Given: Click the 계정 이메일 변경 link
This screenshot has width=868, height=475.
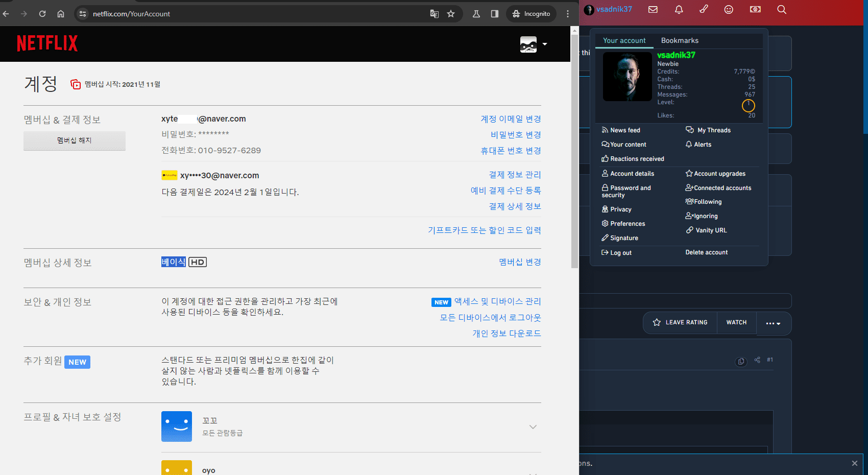Looking at the screenshot, I should [x=511, y=119].
